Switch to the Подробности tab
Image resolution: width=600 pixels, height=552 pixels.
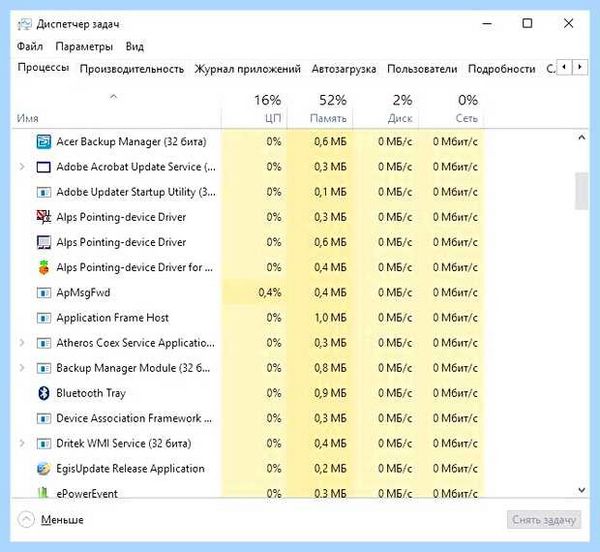click(x=502, y=69)
